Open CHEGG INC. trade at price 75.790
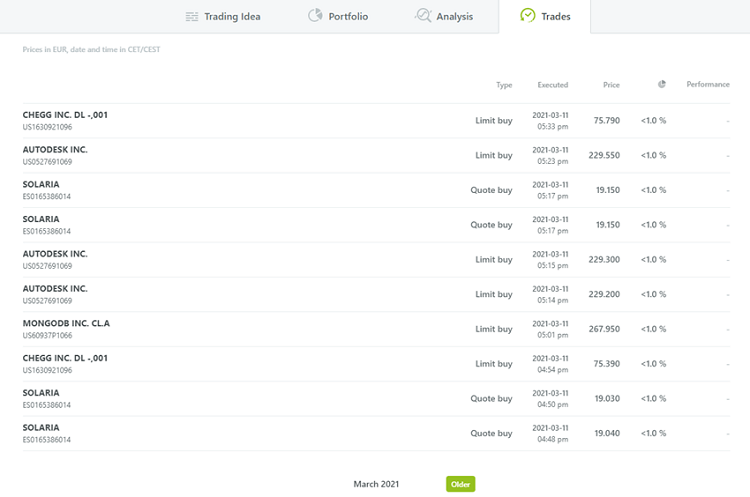Image resolution: width=750 pixels, height=497 pixels. tap(376, 121)
